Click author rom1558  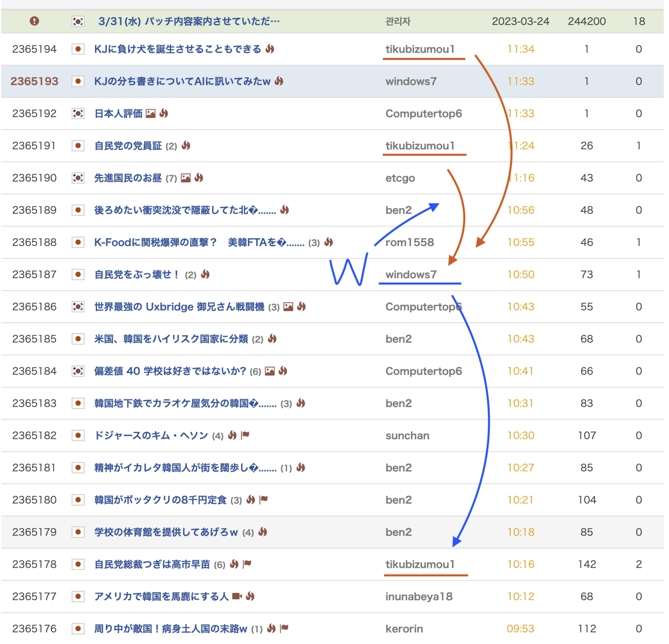(409, 242)
